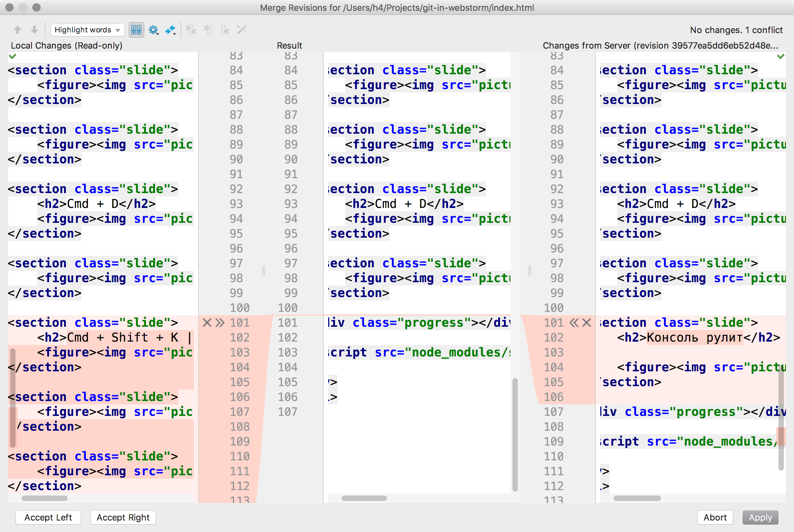The image size is (794, 532).
Task: Click div class="progress" line in Result pane
Action: pos(419,323)
